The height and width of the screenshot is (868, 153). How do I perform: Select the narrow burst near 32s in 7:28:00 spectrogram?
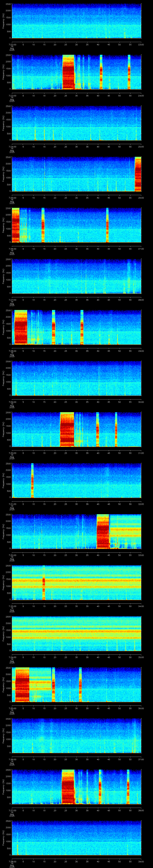point(82,327)
